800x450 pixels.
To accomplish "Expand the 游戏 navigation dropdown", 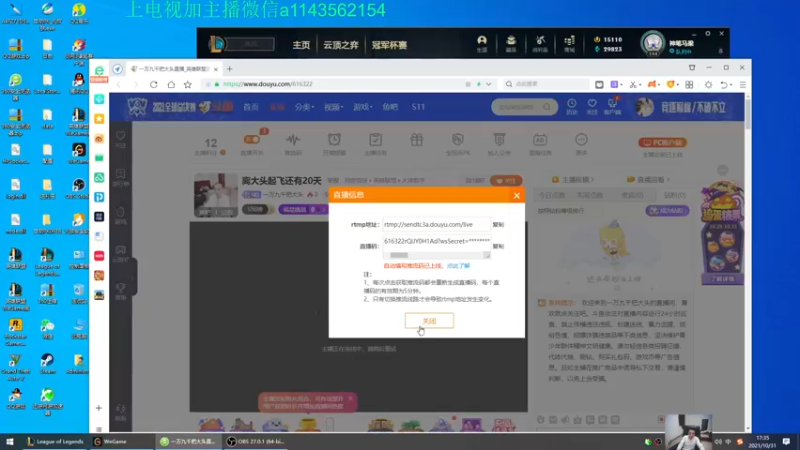I will tap(362, 107).
